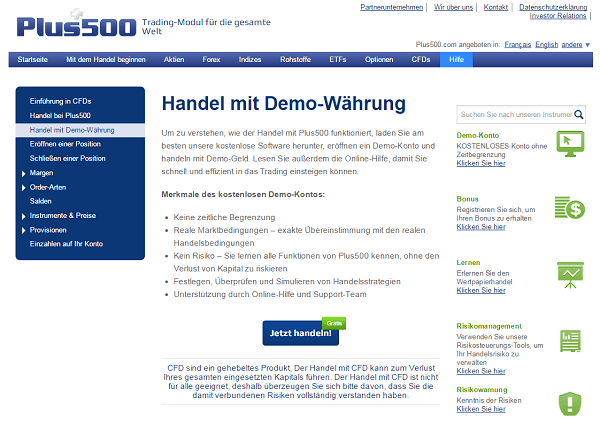Open the Partnerunternehmen link
The height and width of the screenshot is (421, 600).
[391, 7]
